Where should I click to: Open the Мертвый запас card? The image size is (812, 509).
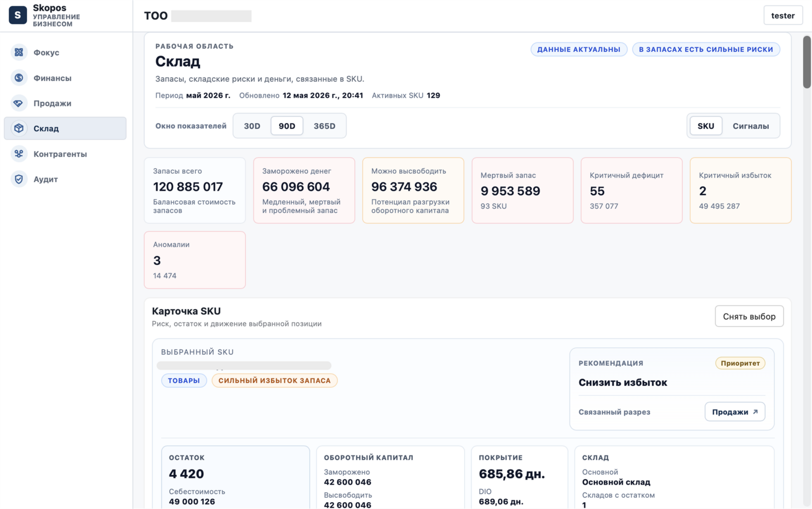(522, 190)
